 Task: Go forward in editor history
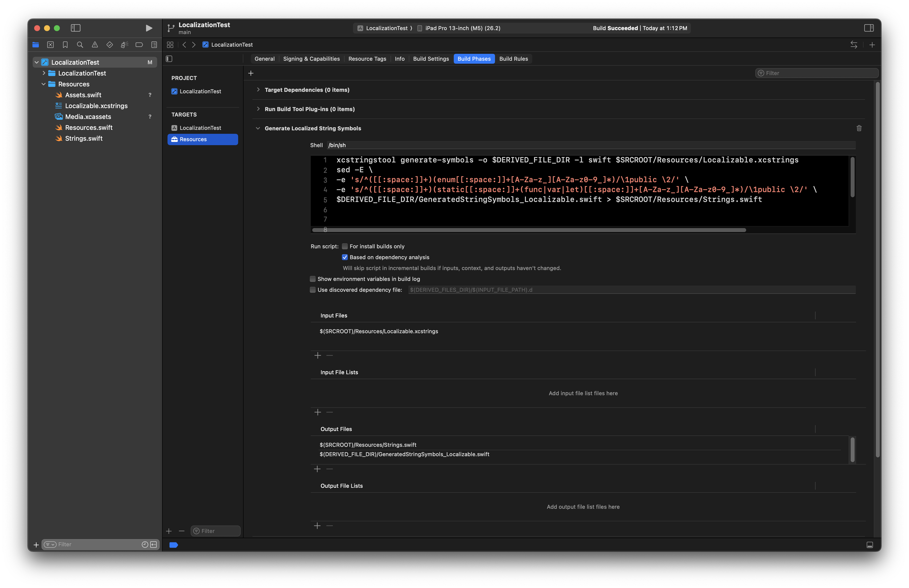tap(194, 45)
